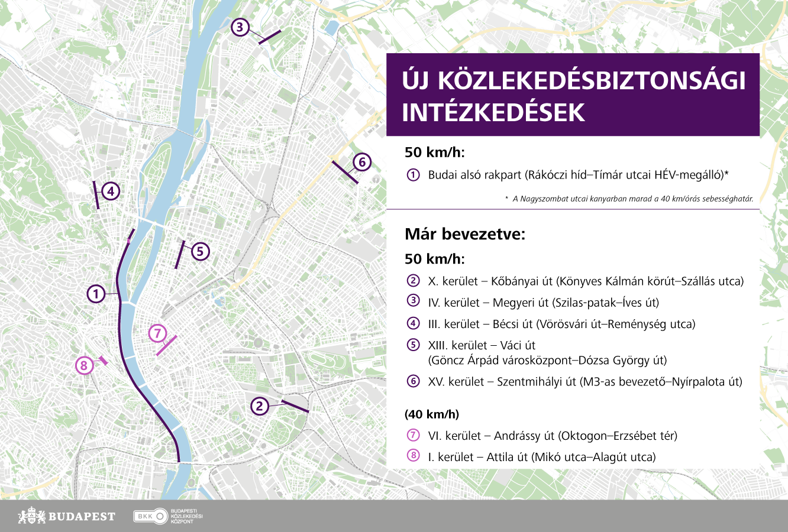Select marker 6 on Szentmihályi út route
The width and height of the screenshot is (788, 532).
click(x=362, y=161)
